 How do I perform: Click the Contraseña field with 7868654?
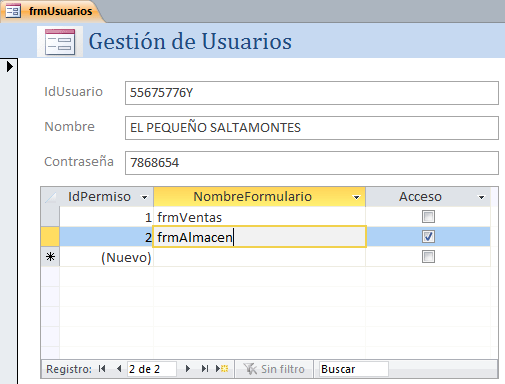click(x=312, y=163)
